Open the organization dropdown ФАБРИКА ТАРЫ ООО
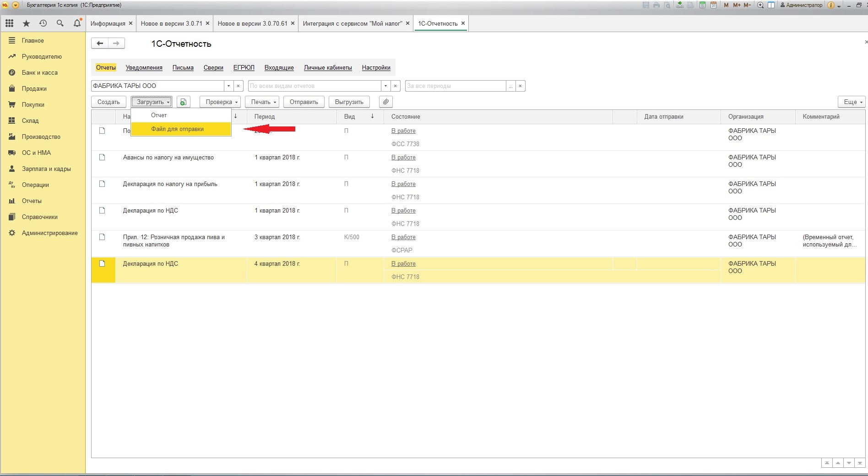 228,86
